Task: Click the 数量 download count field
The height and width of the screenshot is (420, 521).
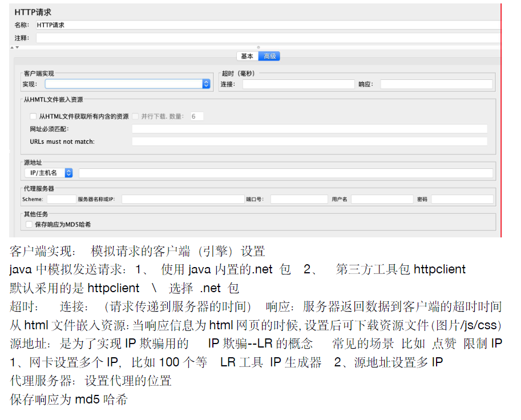Action: click(196, 116)
